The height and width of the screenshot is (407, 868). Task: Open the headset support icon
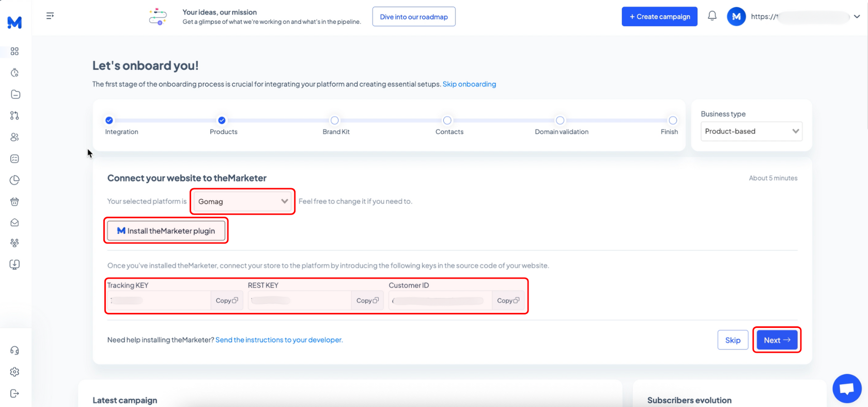tap(14, 351)
